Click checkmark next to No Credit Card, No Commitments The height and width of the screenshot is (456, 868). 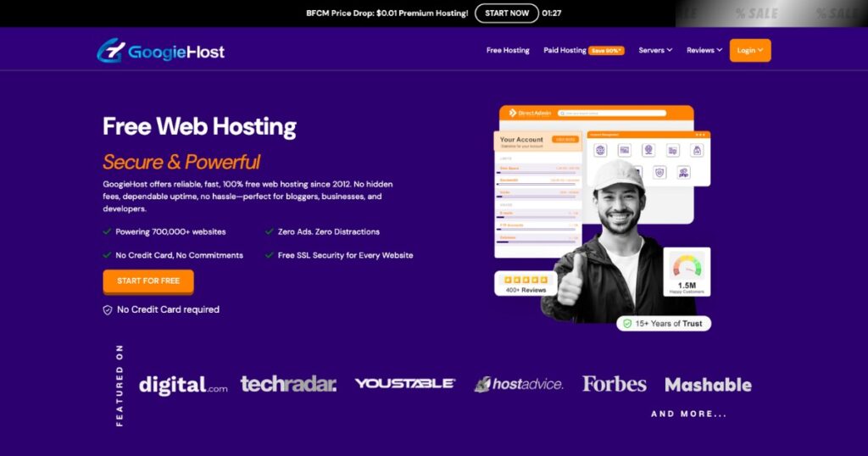[107, 255]
